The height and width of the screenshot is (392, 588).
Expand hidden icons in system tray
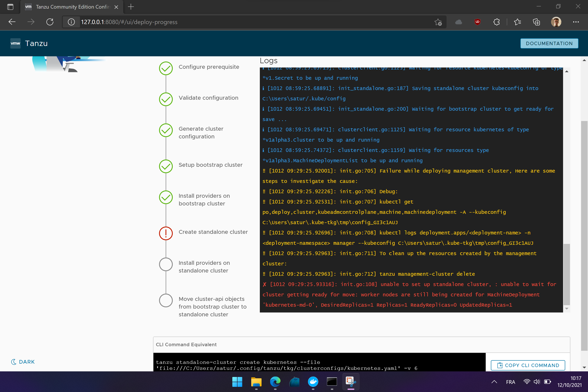point(494,382)
